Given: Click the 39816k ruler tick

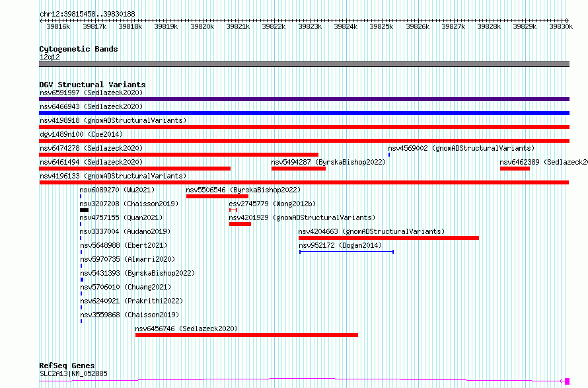Looking at the screenshot, I should click(58, 26).
